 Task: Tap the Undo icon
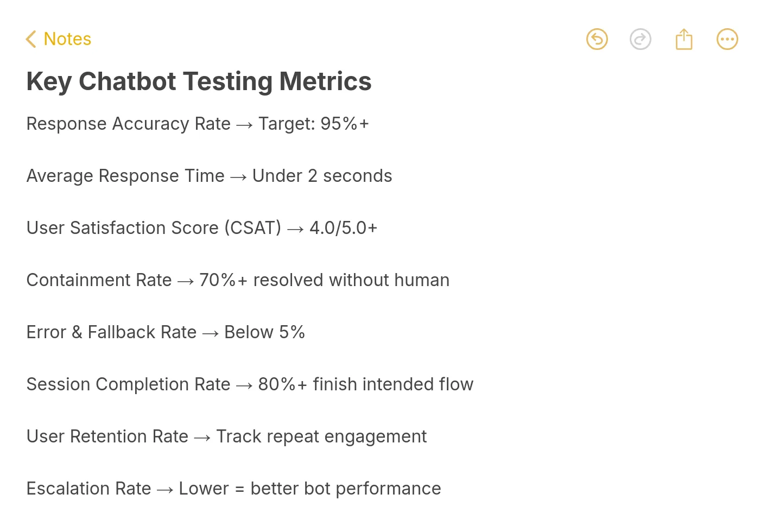click(597, 39)
